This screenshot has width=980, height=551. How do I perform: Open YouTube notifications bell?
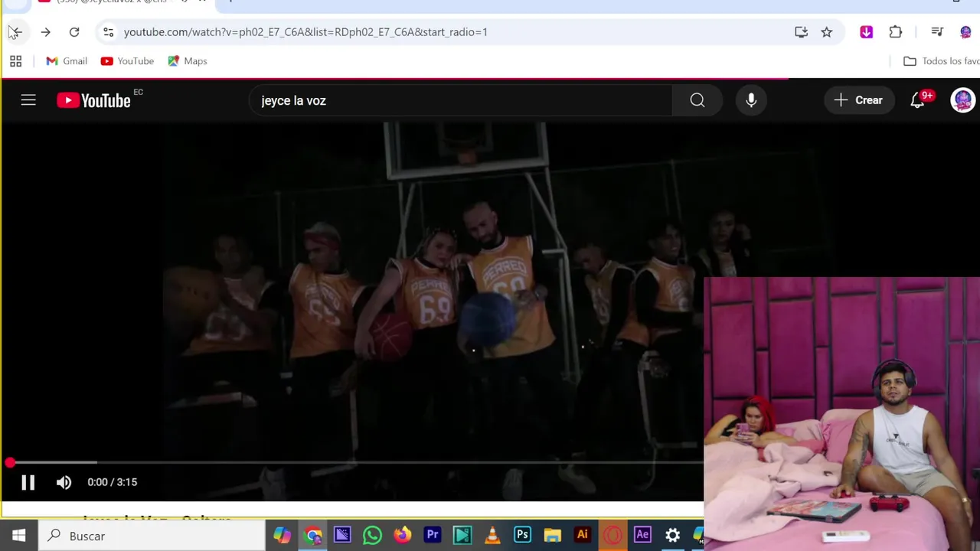pos(917,100)
